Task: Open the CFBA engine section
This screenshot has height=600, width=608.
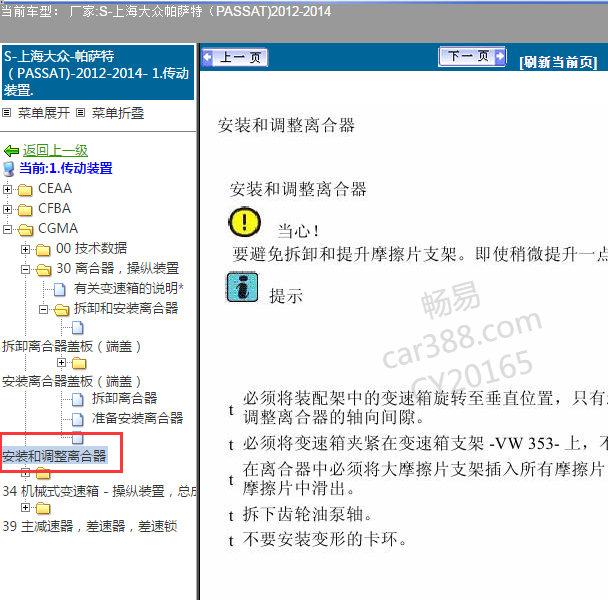Action: (x=54, y=209)
